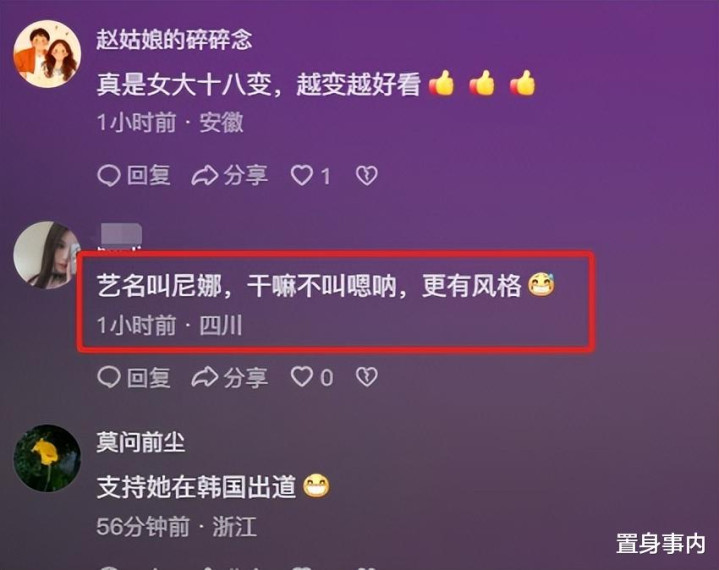
Task: Open username 莫问前尘
Action: [141, 442]
